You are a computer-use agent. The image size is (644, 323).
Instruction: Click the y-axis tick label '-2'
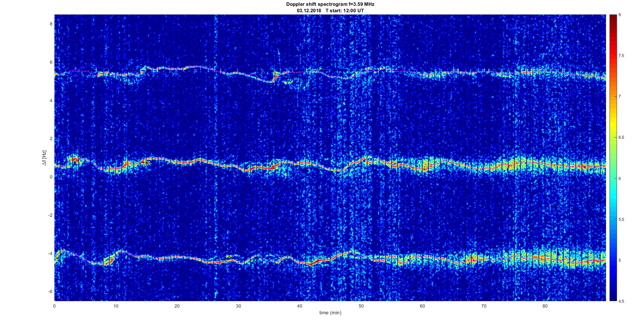click(x=50, y=215)
